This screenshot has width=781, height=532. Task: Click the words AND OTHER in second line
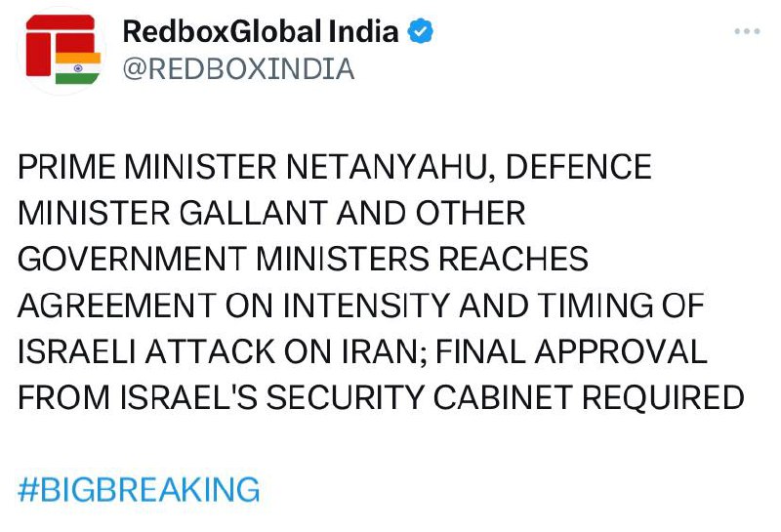431,213
